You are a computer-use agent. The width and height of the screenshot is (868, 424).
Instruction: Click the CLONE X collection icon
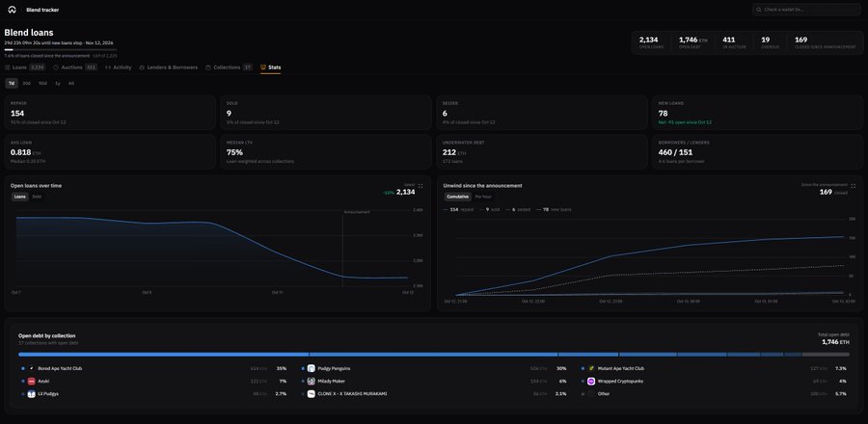[x=312, y=393]
